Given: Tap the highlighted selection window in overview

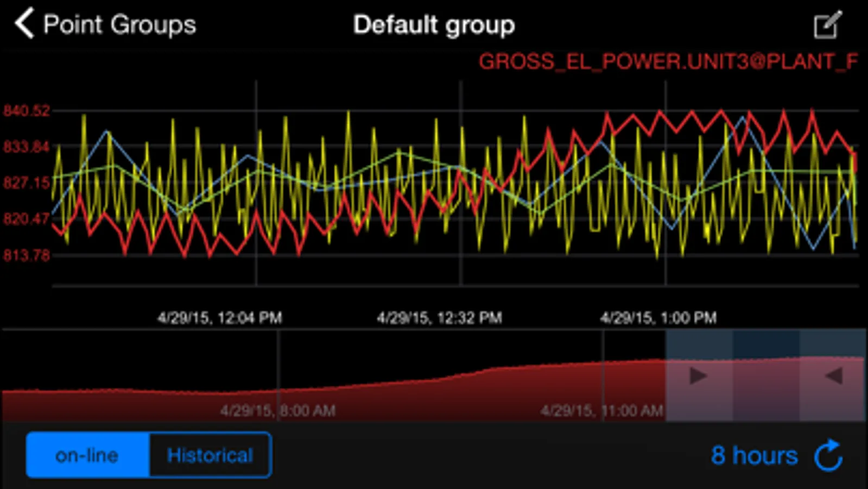Looking at the screenshot, I should point(765,375).
